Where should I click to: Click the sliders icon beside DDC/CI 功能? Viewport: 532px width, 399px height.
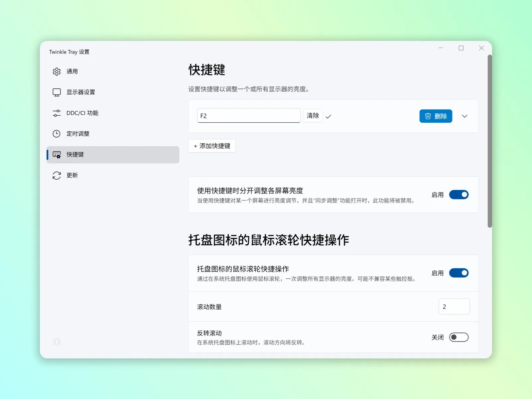[57, 113]
